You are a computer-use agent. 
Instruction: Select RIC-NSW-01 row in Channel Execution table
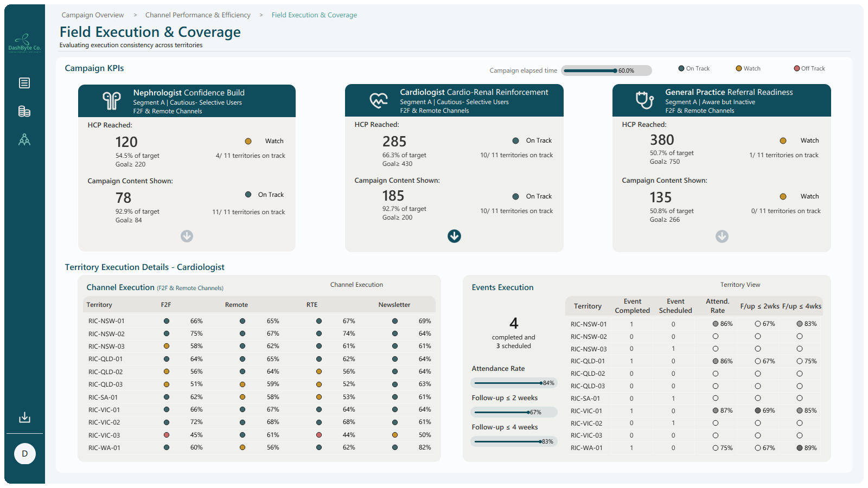(x=259, y=321)
